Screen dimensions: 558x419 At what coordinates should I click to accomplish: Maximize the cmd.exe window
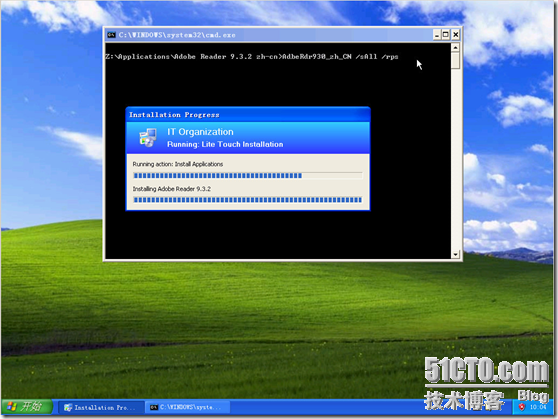coord(446,35)
